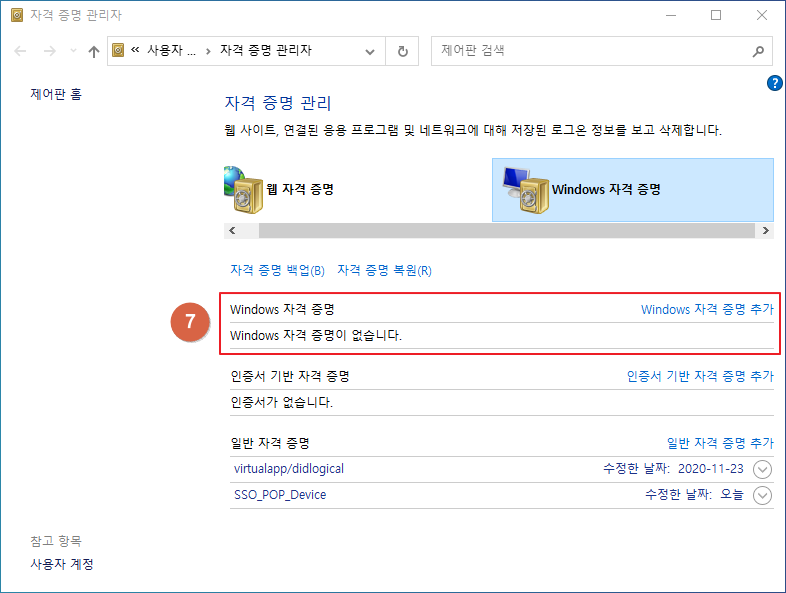Click the Credential Manager vault icon in address bar
786x593 pixels.
point(118,50)
